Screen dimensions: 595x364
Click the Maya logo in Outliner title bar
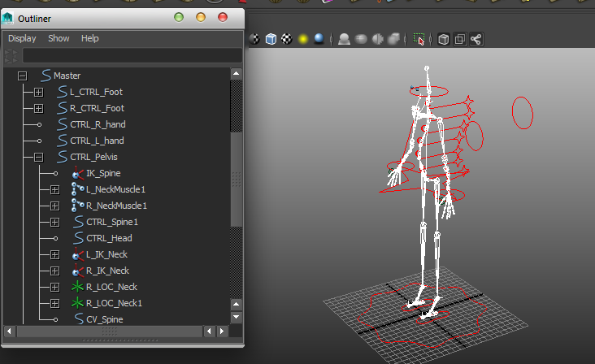coord(7,18)
